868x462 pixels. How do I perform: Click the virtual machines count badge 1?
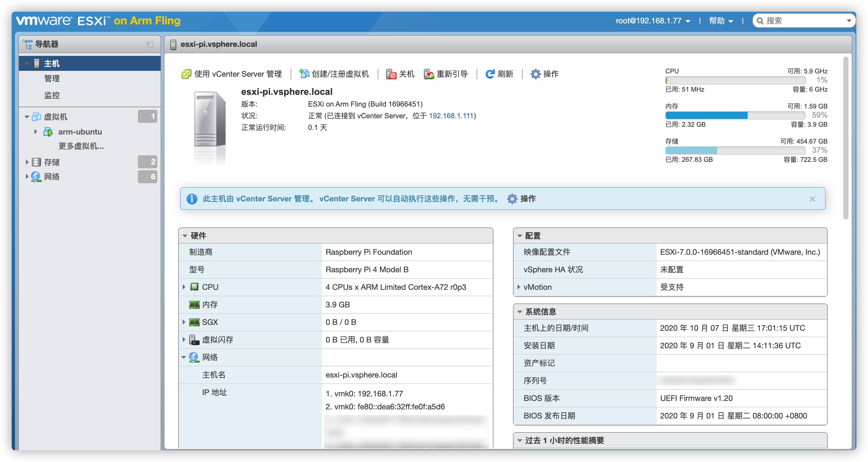(x=148, y=117)
